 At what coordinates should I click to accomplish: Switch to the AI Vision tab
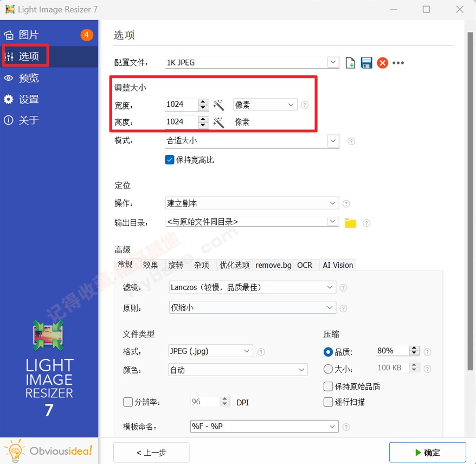(338, 265)
